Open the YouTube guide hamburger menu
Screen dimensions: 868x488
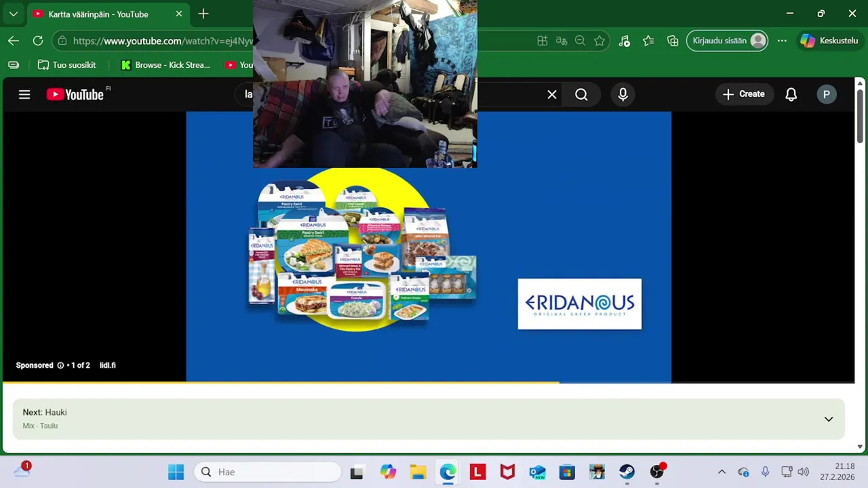[x=24, y=94]
